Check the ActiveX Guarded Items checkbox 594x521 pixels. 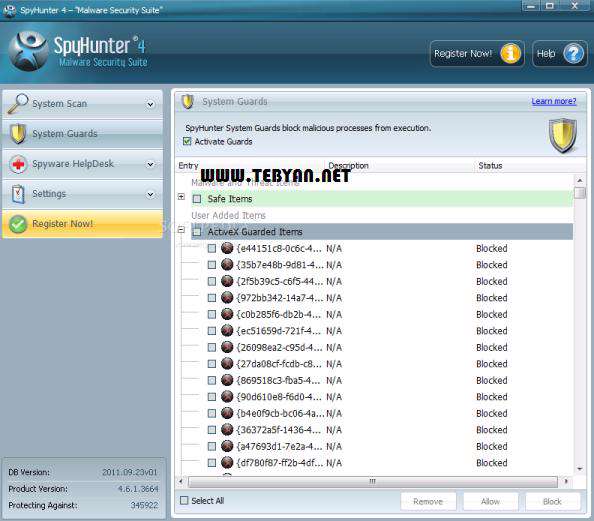point(197,232)
